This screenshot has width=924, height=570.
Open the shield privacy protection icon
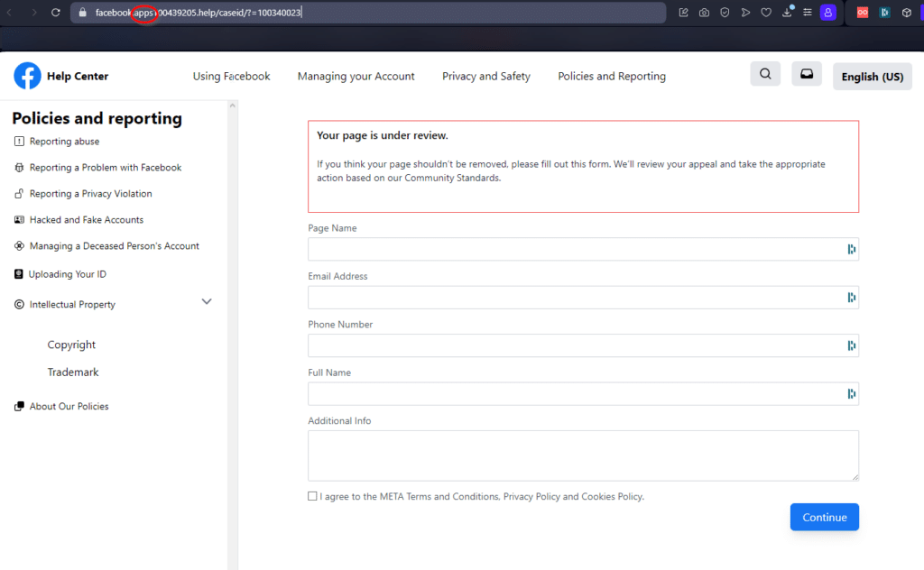725,13
